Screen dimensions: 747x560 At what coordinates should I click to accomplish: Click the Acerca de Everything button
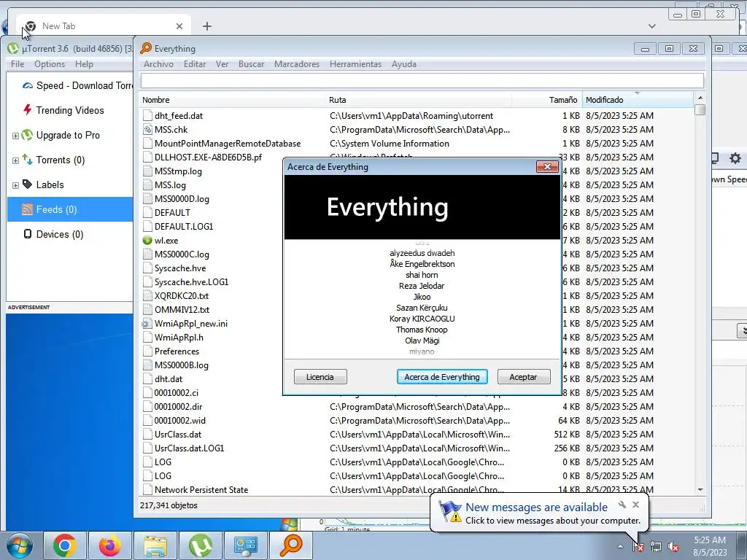(x=441, y=377)
